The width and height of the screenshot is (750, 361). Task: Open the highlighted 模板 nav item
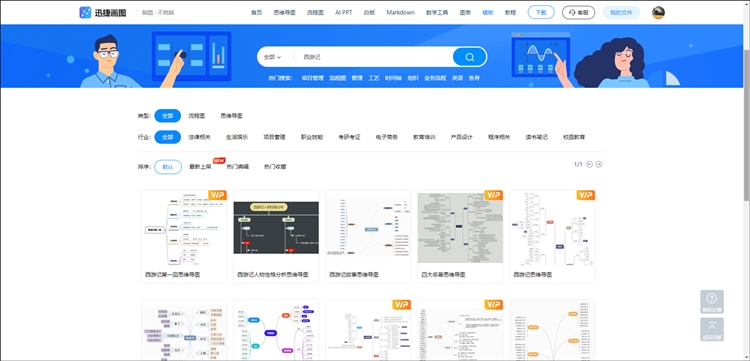click(488, 12)
